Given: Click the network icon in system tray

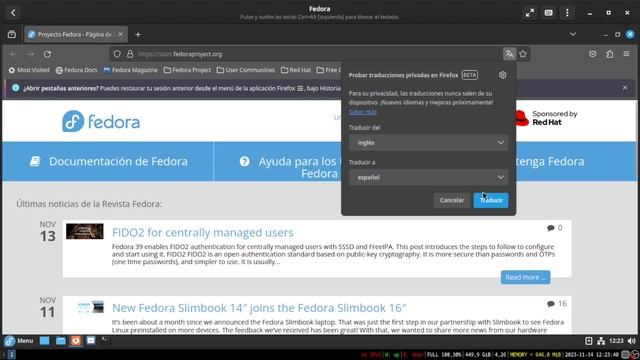Looking at the screenshot, I should tap(601, 341).
